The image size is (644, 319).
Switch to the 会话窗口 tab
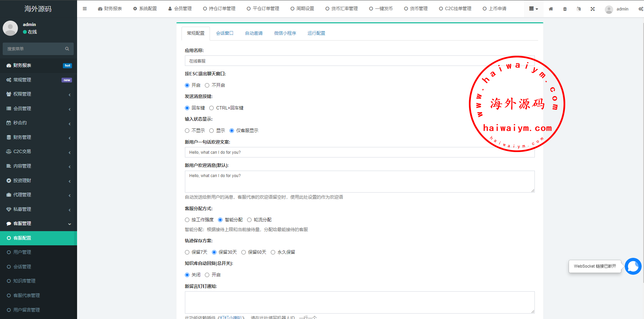[x=224, y=33]
